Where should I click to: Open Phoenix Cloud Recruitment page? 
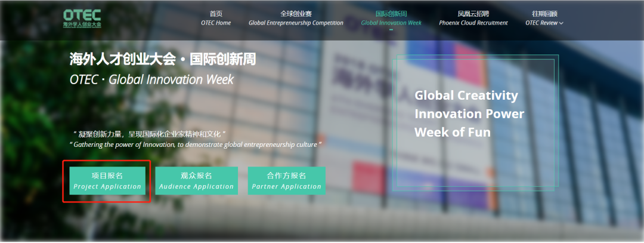click(x=473, y=19)
